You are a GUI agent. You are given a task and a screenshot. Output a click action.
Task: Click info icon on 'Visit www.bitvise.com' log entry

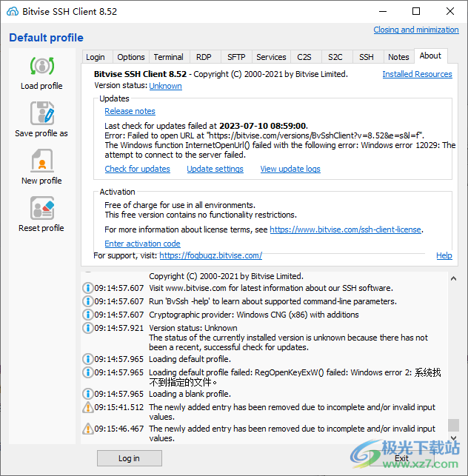[x=88, y=288]
